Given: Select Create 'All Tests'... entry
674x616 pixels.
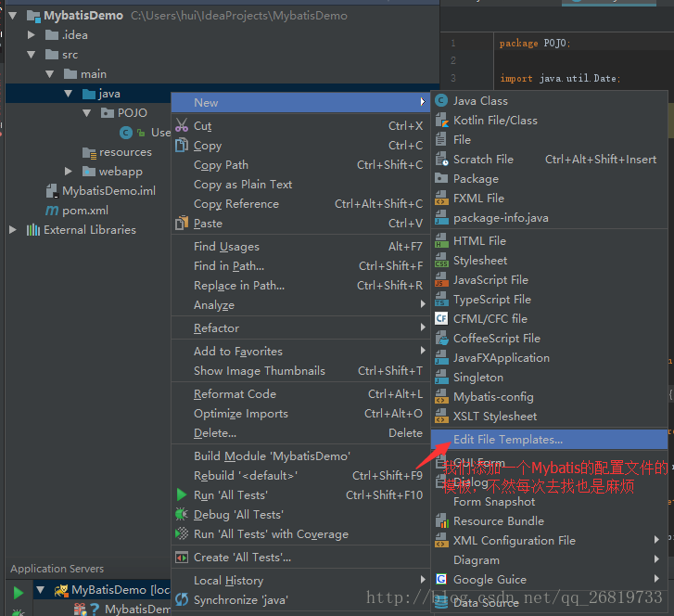Looking at the screenshot, I should (x=300, y=557).
